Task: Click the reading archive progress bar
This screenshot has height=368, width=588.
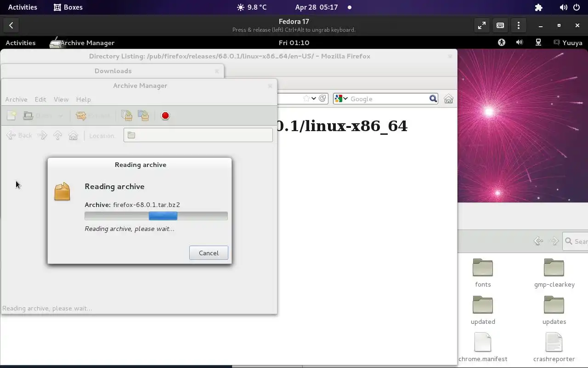Action: coord(156,216)
